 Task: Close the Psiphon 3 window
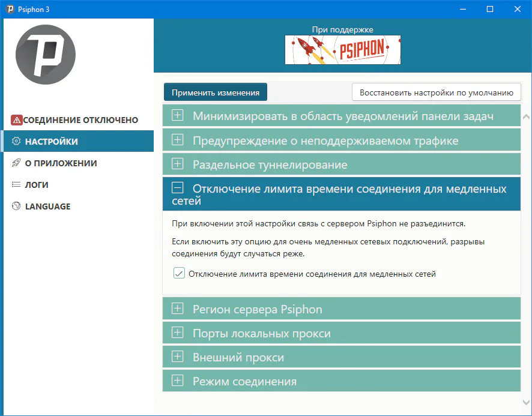(518, 9)
